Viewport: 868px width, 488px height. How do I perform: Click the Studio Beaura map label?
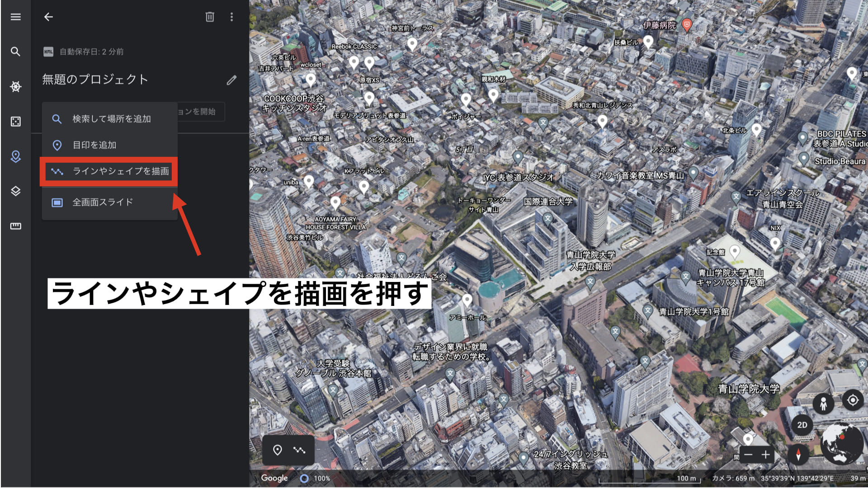click(840, 161)
